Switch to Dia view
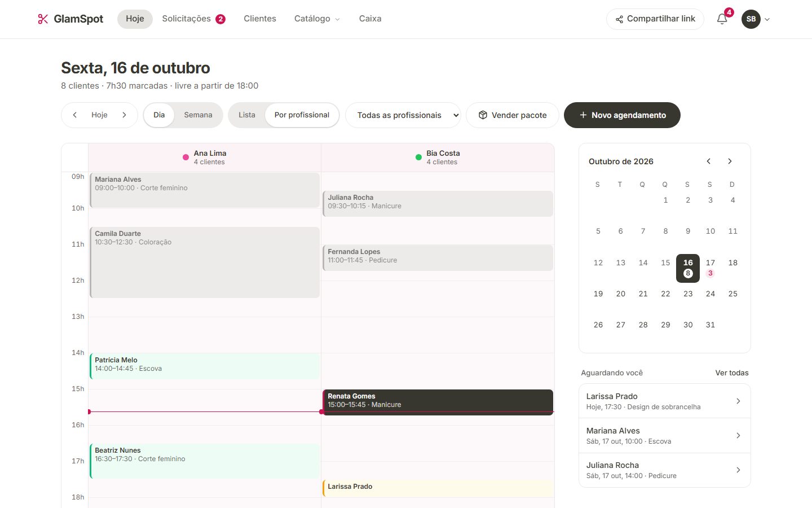The height and width of the screenshot is (508, 812). pos(159,115)
